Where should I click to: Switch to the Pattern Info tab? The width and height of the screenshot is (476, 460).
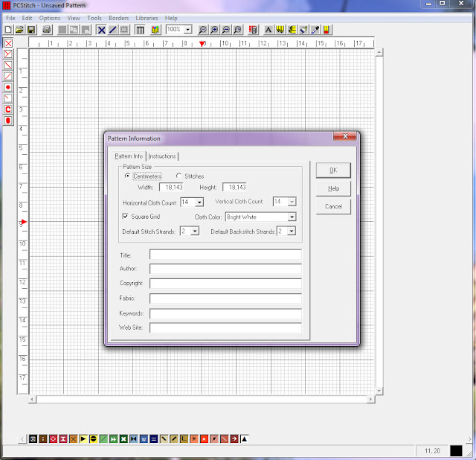click(129, 156)
